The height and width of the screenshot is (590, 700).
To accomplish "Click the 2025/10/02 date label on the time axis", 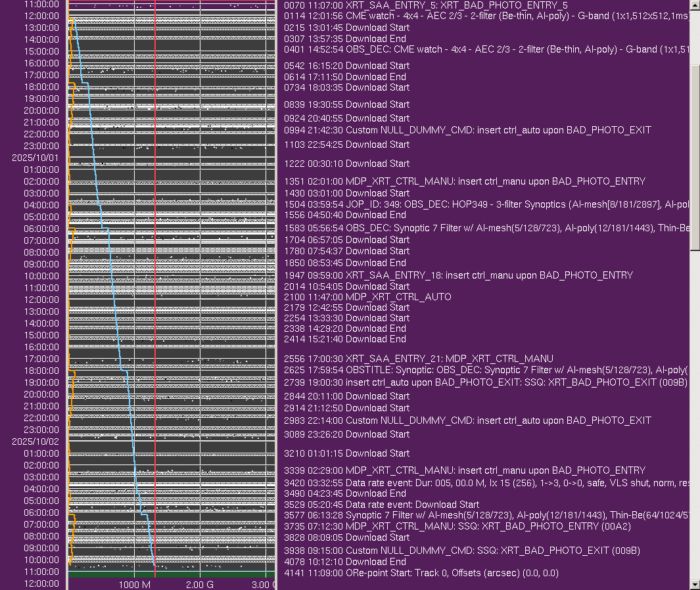I will coord(35,442).
